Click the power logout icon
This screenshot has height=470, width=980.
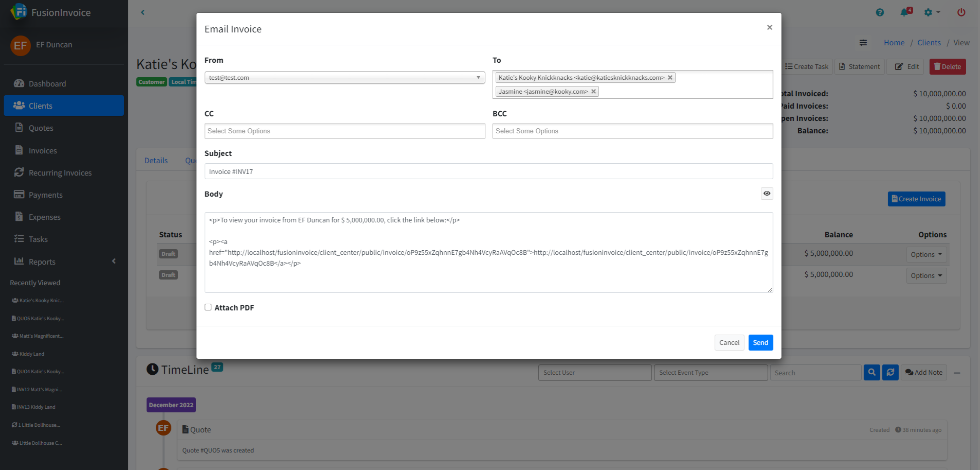(x=961, y=13)
